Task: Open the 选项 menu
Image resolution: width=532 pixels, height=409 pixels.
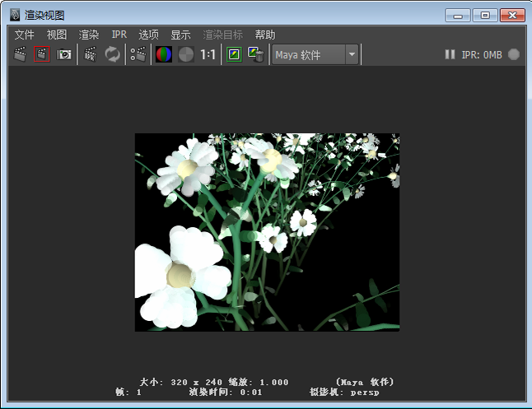Action: pyautogui.click(x=148, y=35)
